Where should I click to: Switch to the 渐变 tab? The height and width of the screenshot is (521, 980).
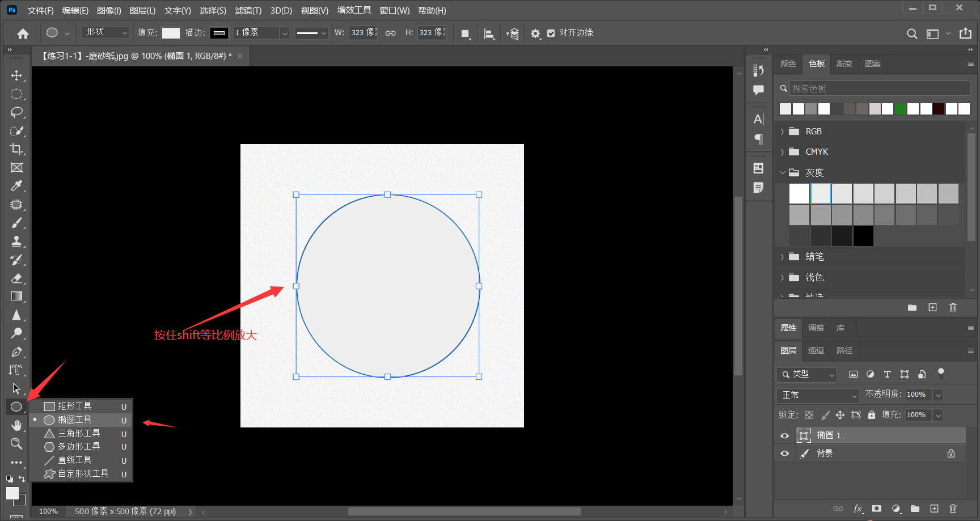click(x=844, y=63)
